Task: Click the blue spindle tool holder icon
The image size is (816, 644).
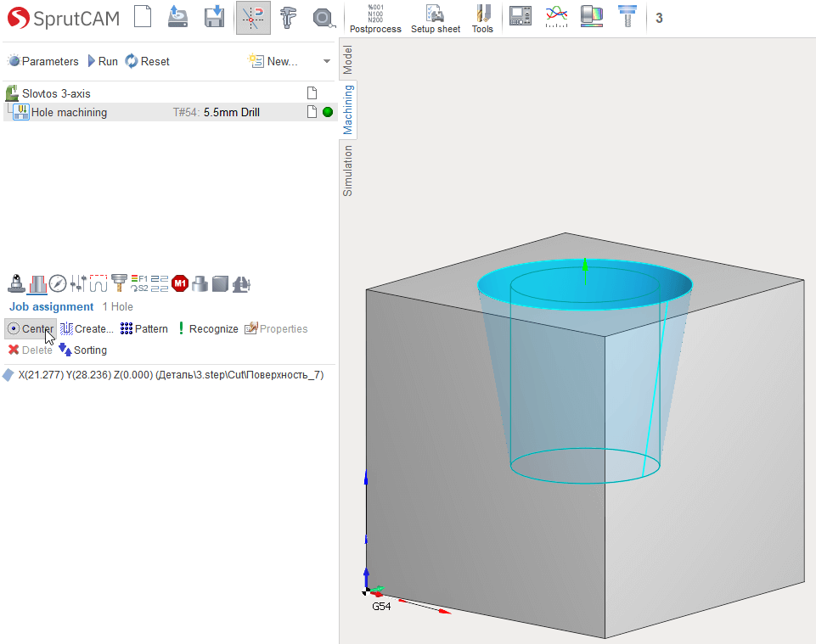Action: click(x=627, y=16)
